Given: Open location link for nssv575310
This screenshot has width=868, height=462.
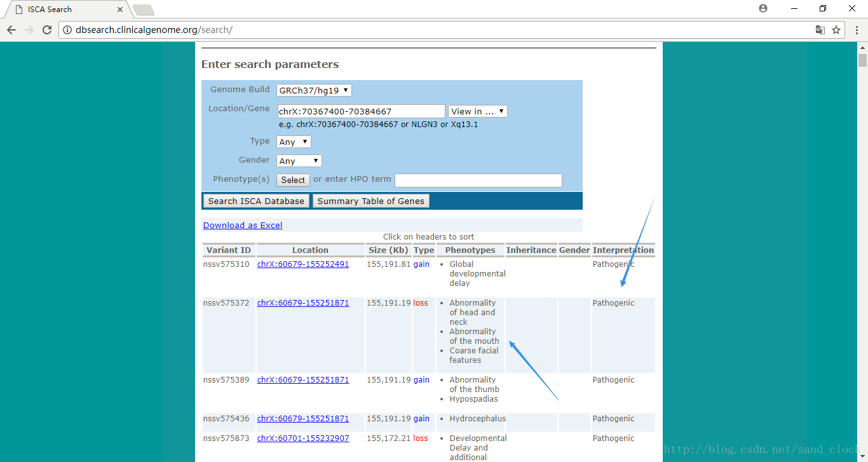Looking at the screenshot, I should pyautogui.click(x=303, y=264).
